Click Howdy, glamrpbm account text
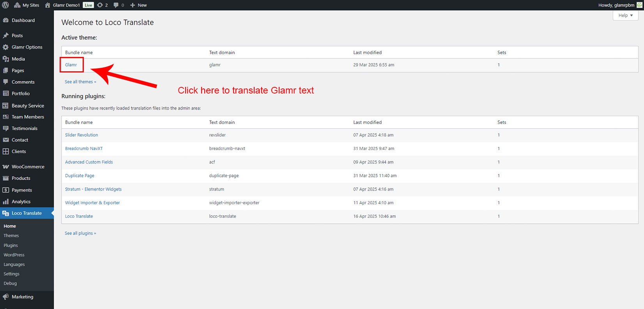Viewport: 644px width, 309px height. click(616, 5)
